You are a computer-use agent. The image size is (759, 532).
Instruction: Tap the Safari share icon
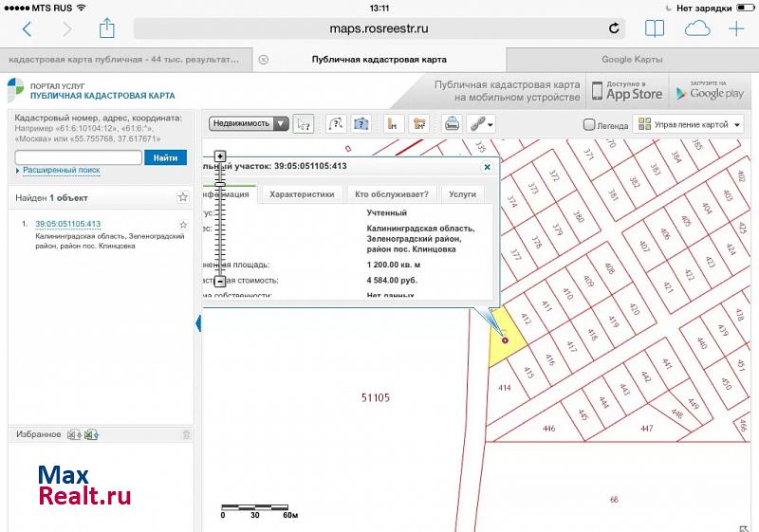click(106, 29)
